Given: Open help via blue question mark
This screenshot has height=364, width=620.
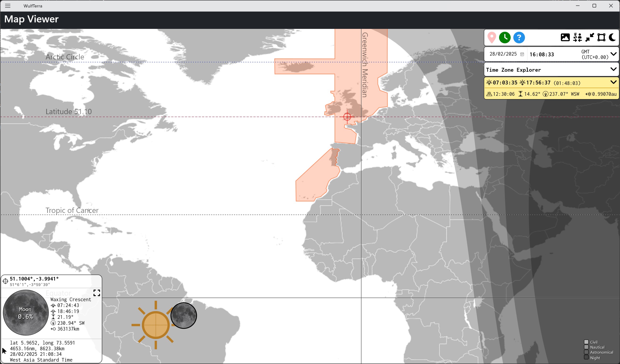Looking at the screenshot, I should click(x=519, y=38).
